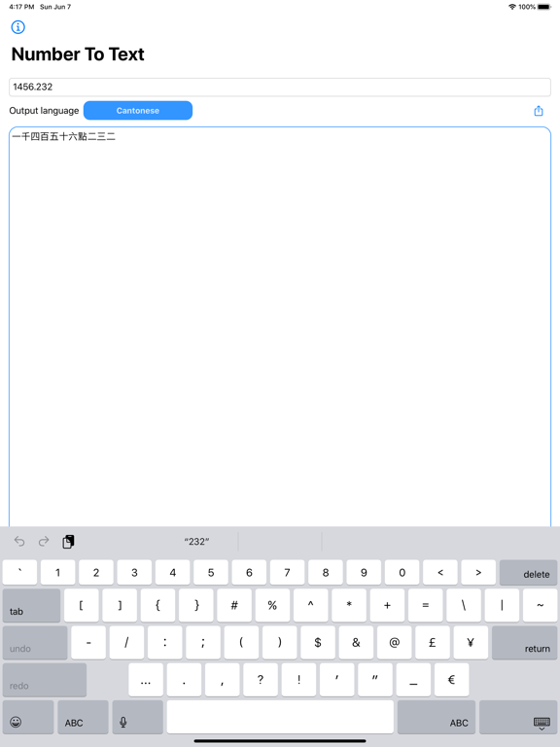Switch to letters with right ABC key

tap(437, 717)
